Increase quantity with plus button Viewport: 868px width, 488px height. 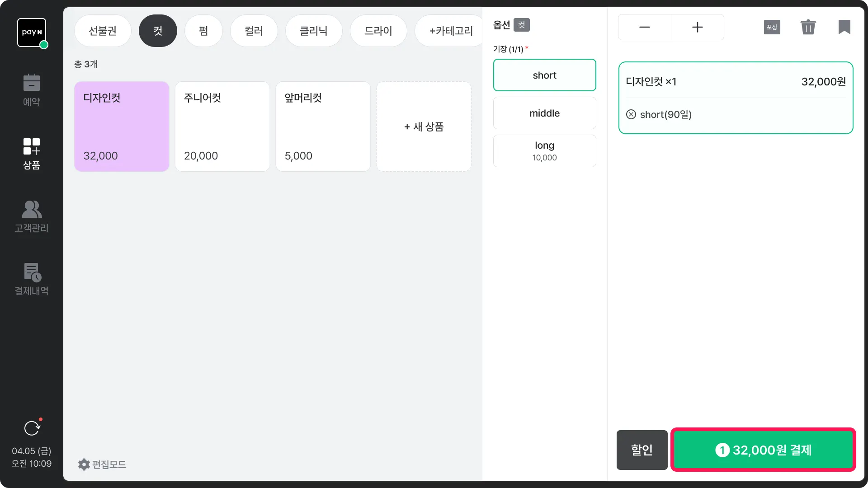697,27
